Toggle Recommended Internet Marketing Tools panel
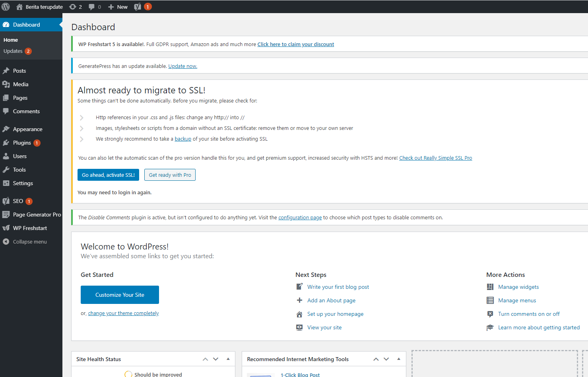588x377 pixels. click(399, 359)
